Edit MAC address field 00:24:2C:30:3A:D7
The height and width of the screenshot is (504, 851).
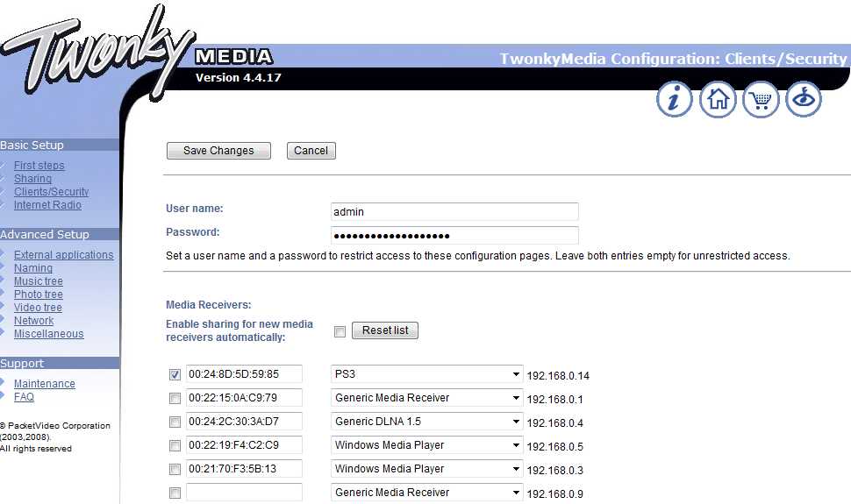coord(244,421)
